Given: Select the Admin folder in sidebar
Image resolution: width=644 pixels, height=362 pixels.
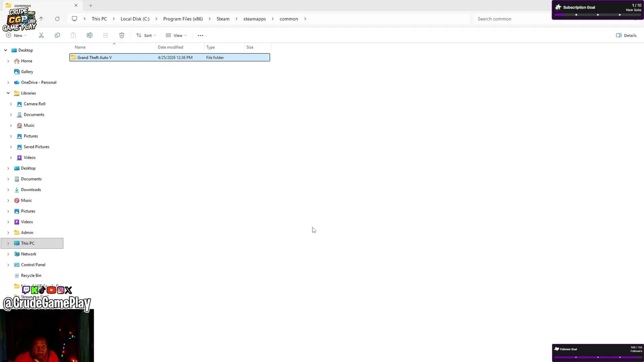Looking at the screenshot, I should click(x=27, y=232).
